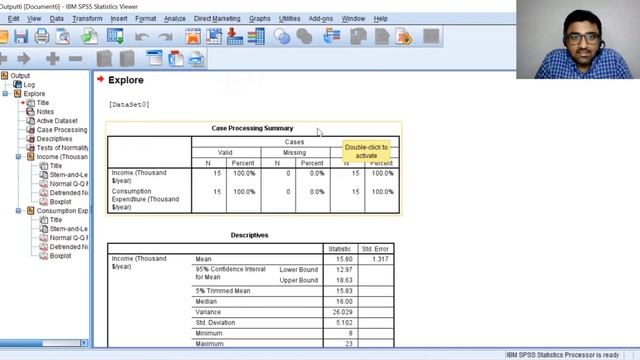Open the Direct Marketing menu
Viewport: 640px width, 360px height.
[217, 19]
